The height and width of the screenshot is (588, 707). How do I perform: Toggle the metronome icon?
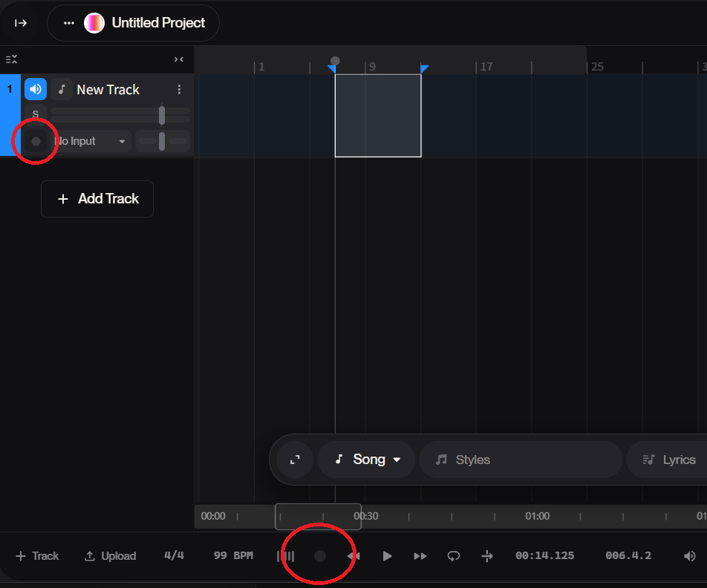(x=285, y=556)
